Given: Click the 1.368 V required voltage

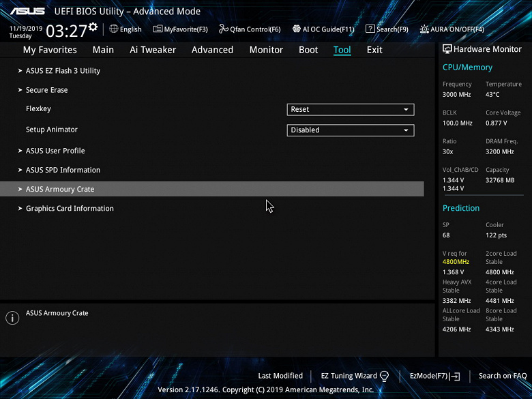Looking at the screenshot, I should click(453, 272).
